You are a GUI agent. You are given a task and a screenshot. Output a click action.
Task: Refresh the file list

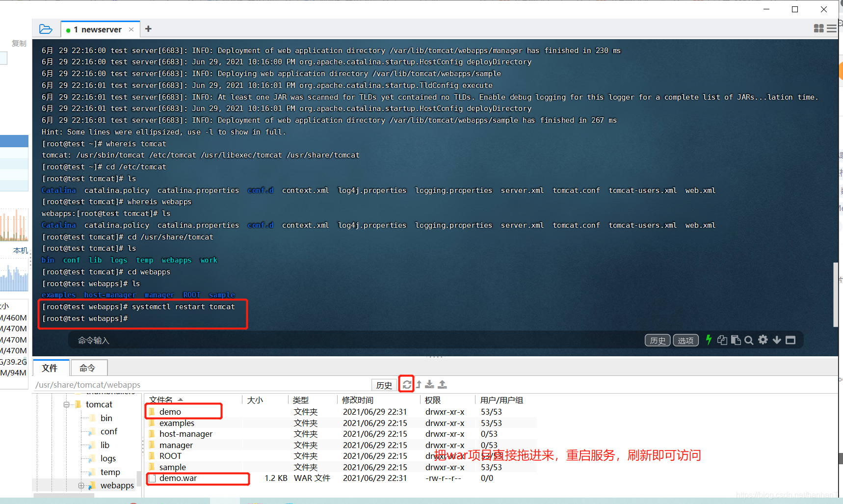coord(407,384)
